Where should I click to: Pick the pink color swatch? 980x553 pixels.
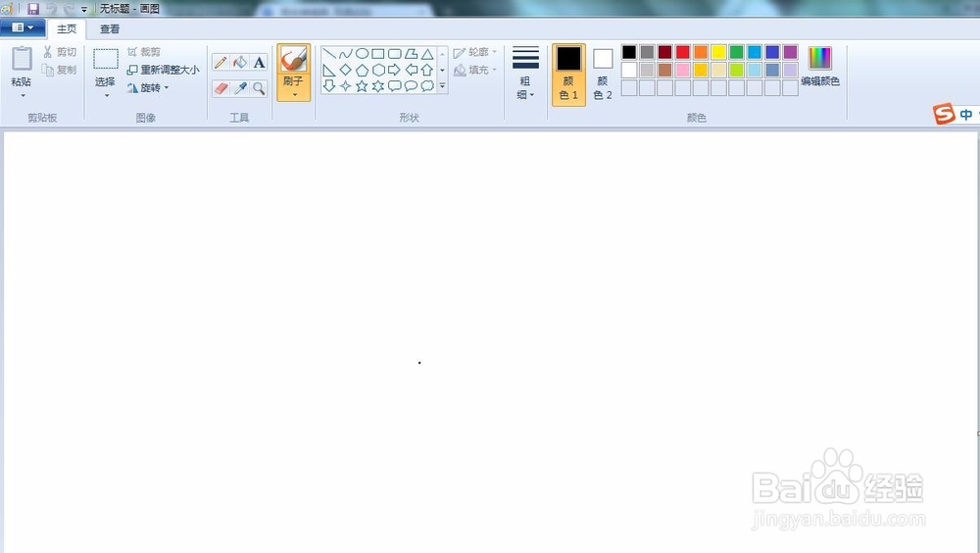pos(683,70)
